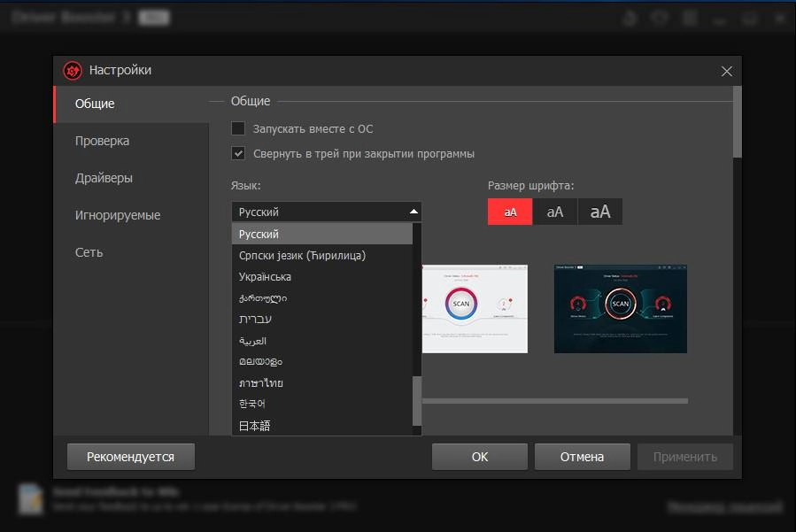Click the Применить button

pos(685,457)
